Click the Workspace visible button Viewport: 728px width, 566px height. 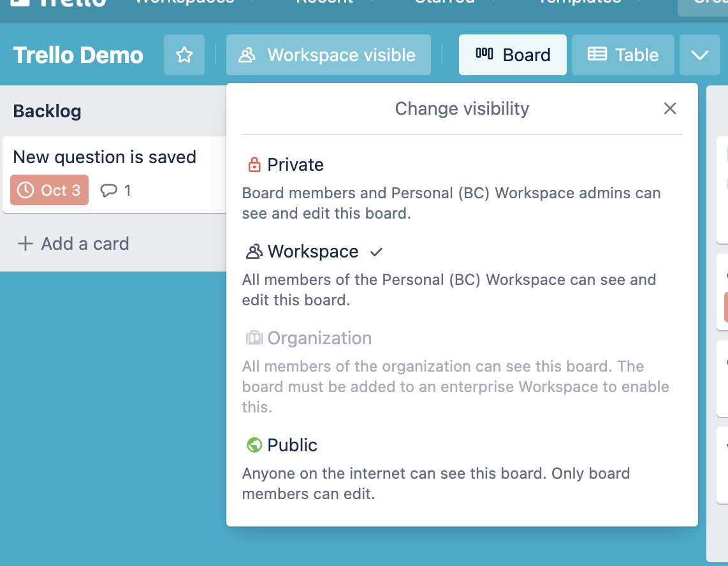(x=328, y=55)
